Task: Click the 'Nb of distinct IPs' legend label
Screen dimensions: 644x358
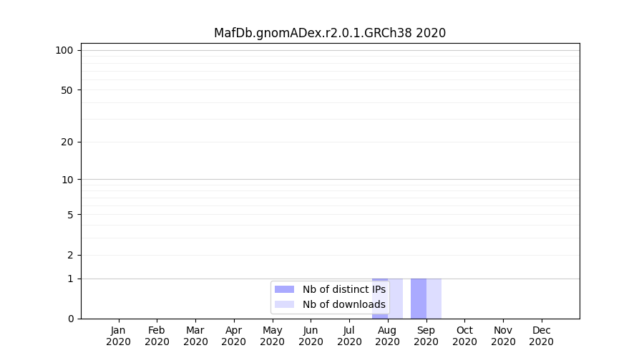Action: (x=343, y=289)
